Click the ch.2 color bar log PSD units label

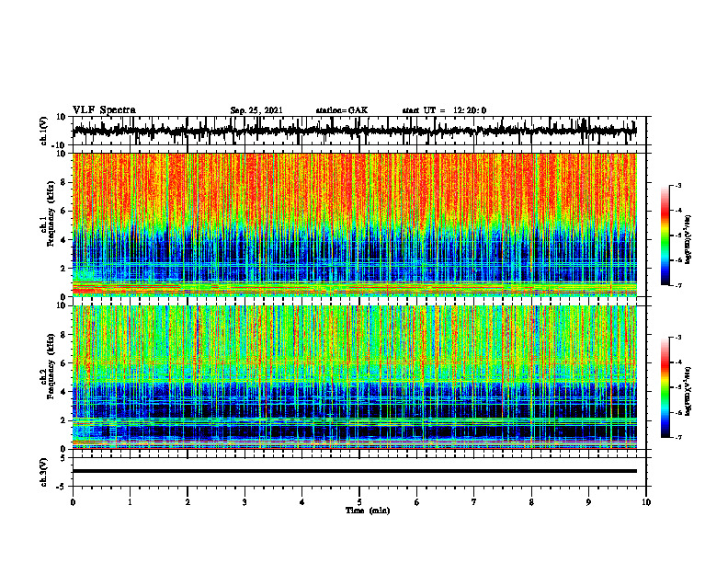688,392
